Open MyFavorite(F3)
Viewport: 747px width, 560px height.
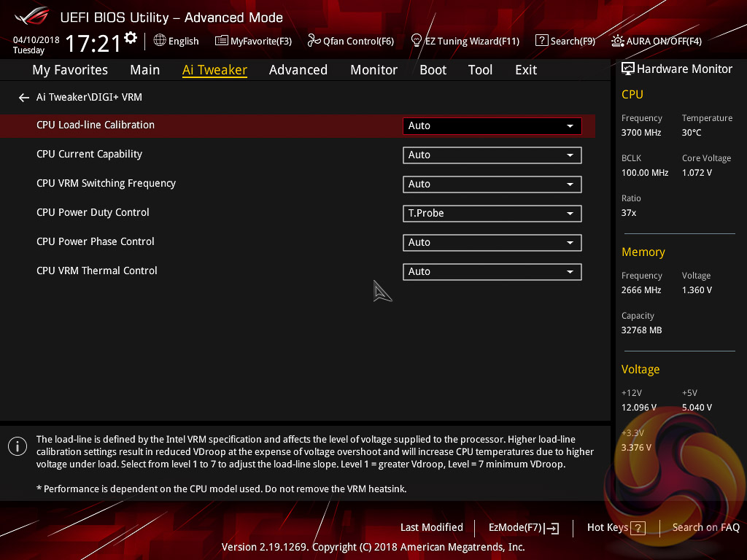(x=253, y=41)
